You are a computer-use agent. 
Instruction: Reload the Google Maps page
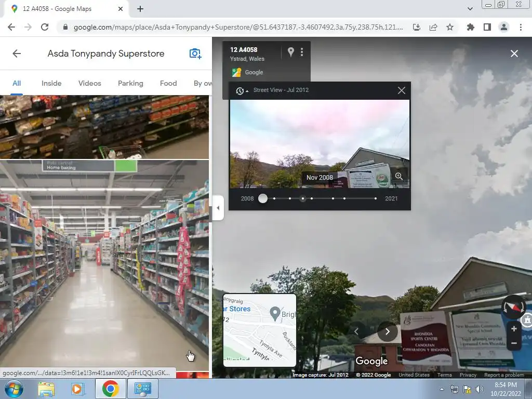coord(45,27)
